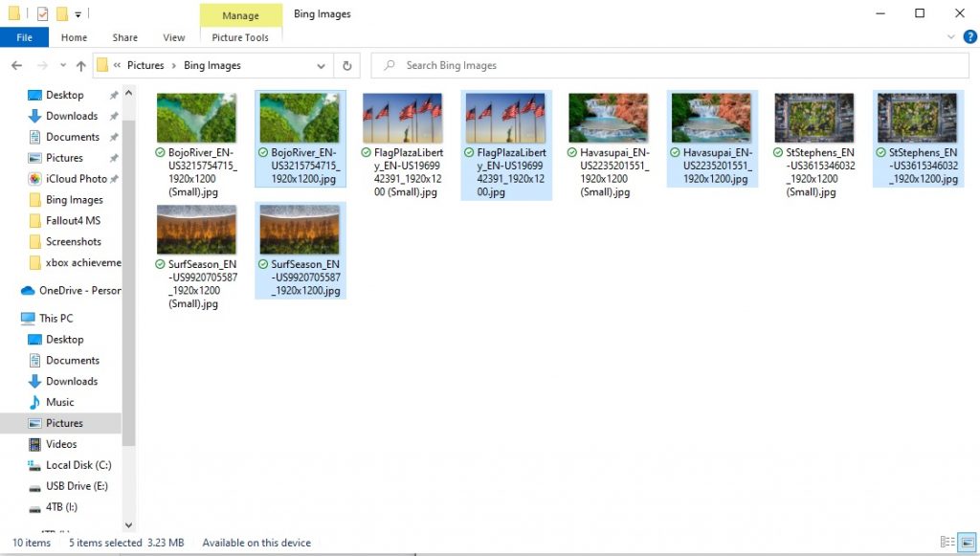The image size is (980, 556).
Task: Open the Help question mark icon
Action: coord(969,37)
